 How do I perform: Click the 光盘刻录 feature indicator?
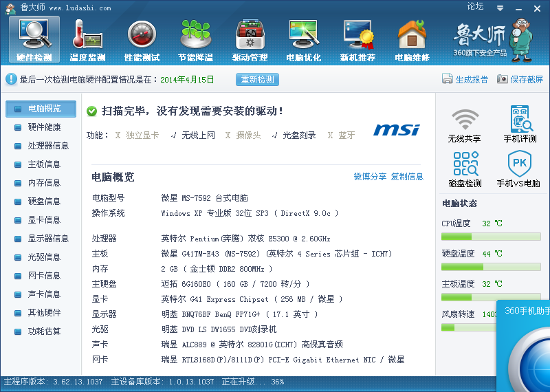[294, 135]
